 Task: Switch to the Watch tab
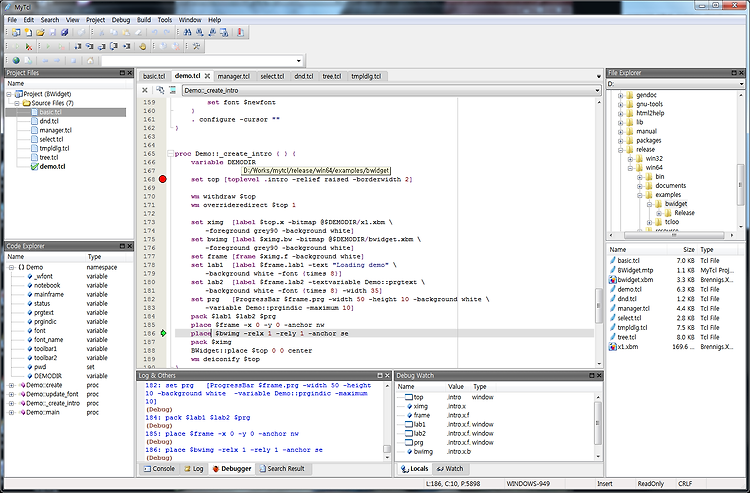pos(450,469)
